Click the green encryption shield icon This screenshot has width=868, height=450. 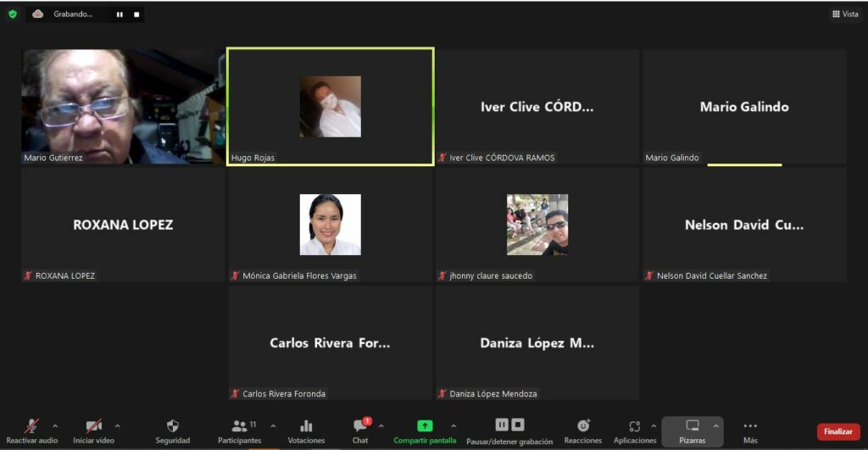[x=12, y=14]
